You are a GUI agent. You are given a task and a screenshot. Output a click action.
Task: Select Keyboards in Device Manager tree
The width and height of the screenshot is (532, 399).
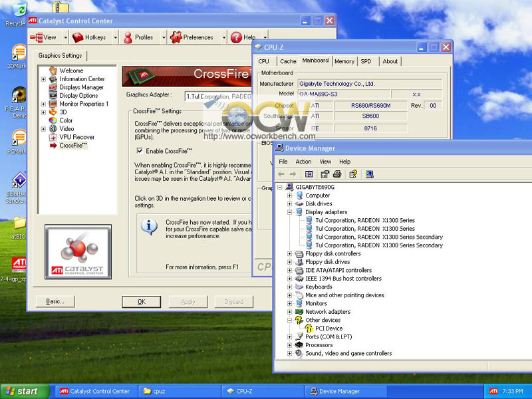(x=319, y=287)
